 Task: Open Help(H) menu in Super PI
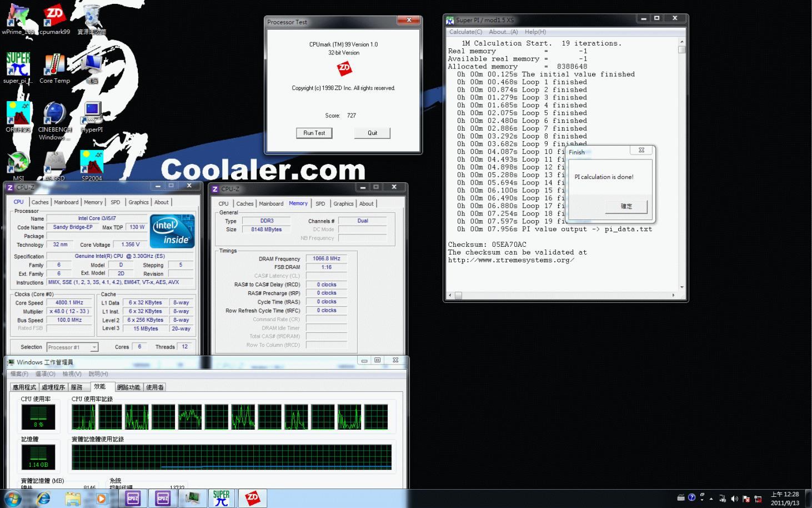535,32
